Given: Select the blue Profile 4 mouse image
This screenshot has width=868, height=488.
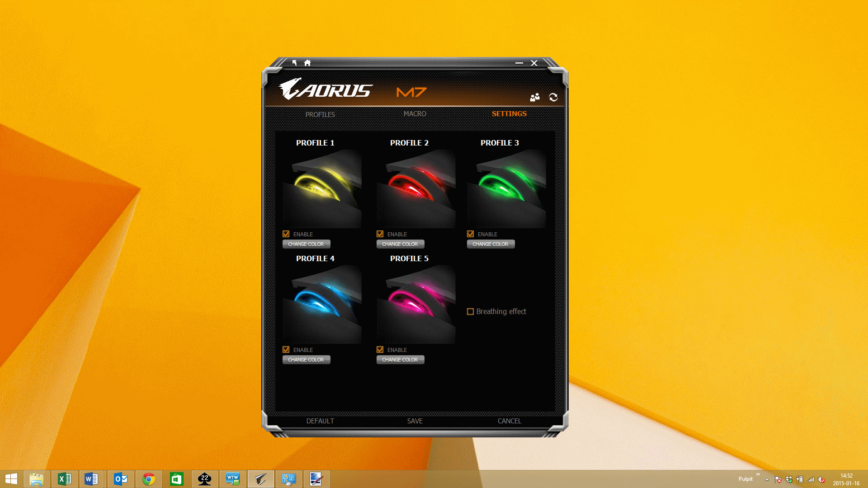Looking at the screenshot, I should 322,305.
